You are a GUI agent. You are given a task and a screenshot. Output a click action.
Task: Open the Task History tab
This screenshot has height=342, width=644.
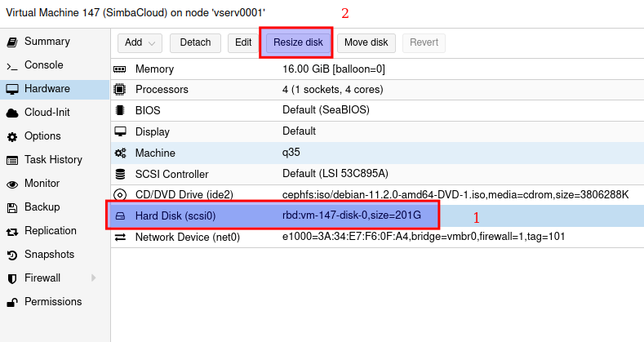pos(53,161)
